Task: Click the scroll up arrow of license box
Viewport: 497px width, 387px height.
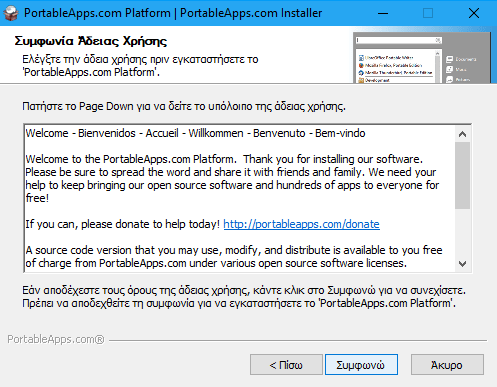Action: [x=462, y=134]
